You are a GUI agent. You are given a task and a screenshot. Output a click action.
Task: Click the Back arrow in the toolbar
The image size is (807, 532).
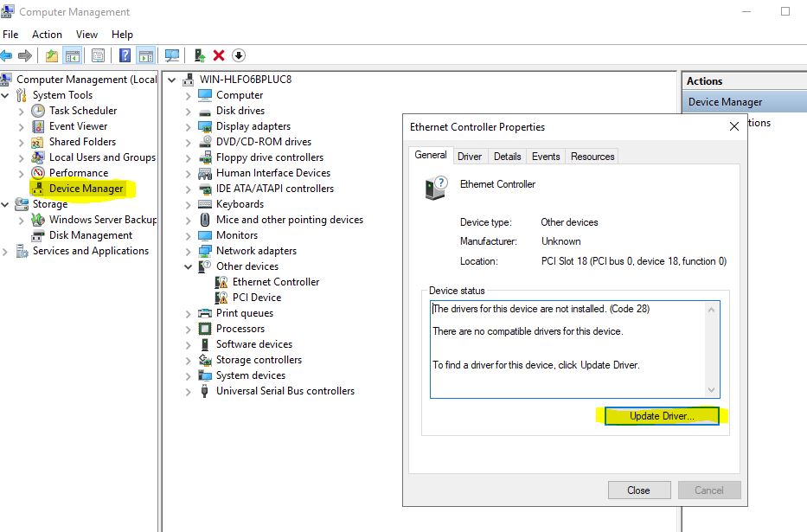click(6, 55)
